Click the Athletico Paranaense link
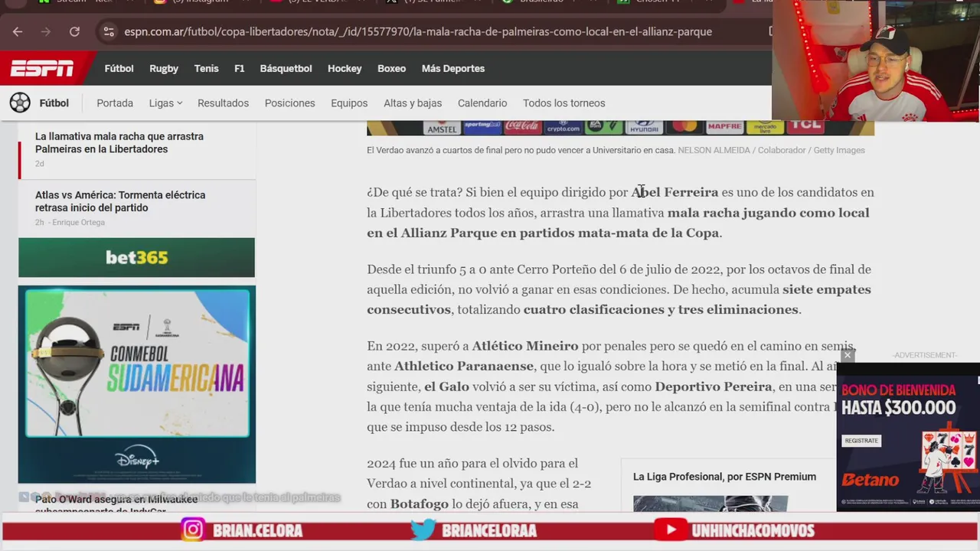Screen dimensions: 980x551 [465, 367]
